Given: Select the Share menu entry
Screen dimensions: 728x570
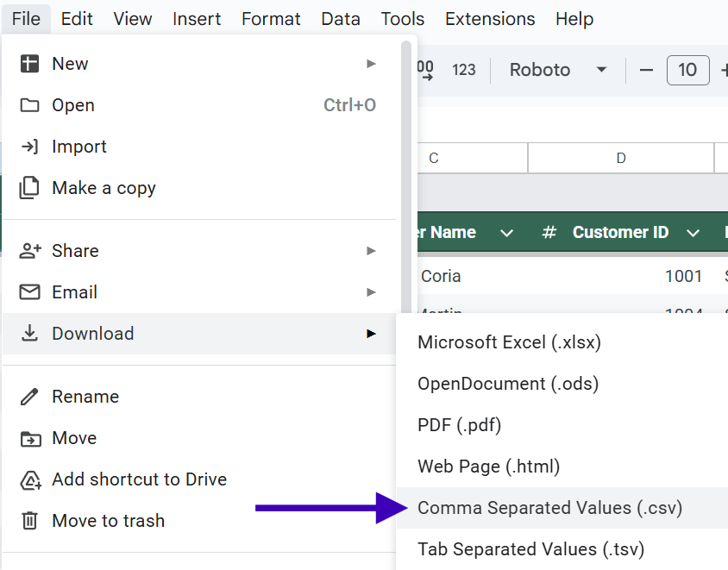Looking at the screenshot, I should [199, 251].
